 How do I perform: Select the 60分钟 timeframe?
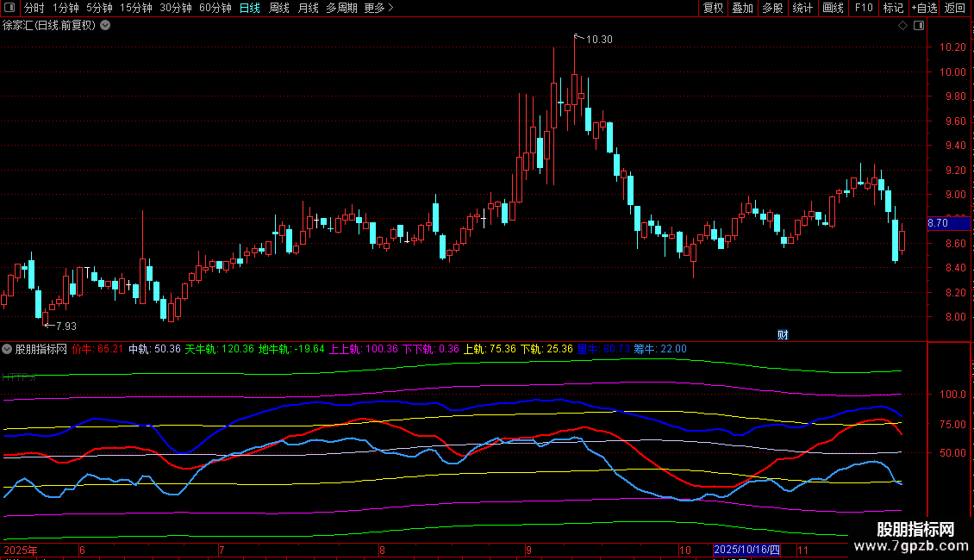coord(215,8)
